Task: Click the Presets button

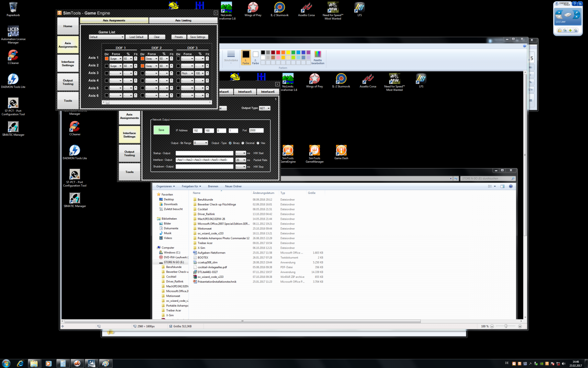Action: [x=179, y=37]
